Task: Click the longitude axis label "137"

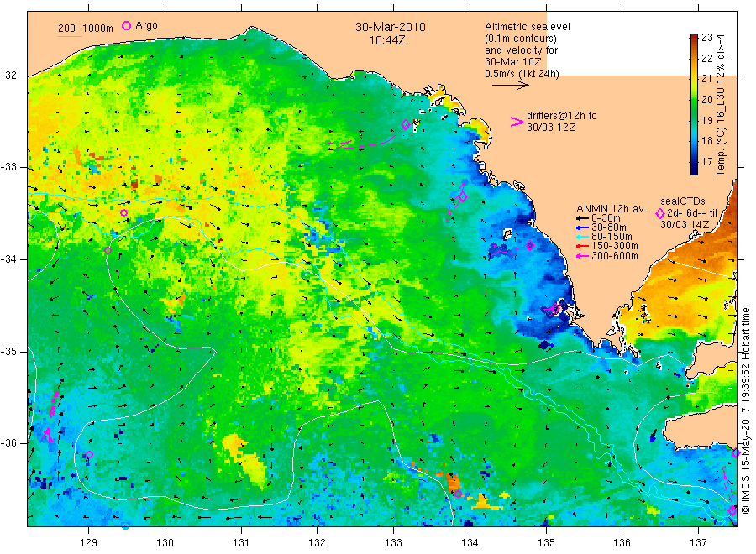Action: (698, 543)
